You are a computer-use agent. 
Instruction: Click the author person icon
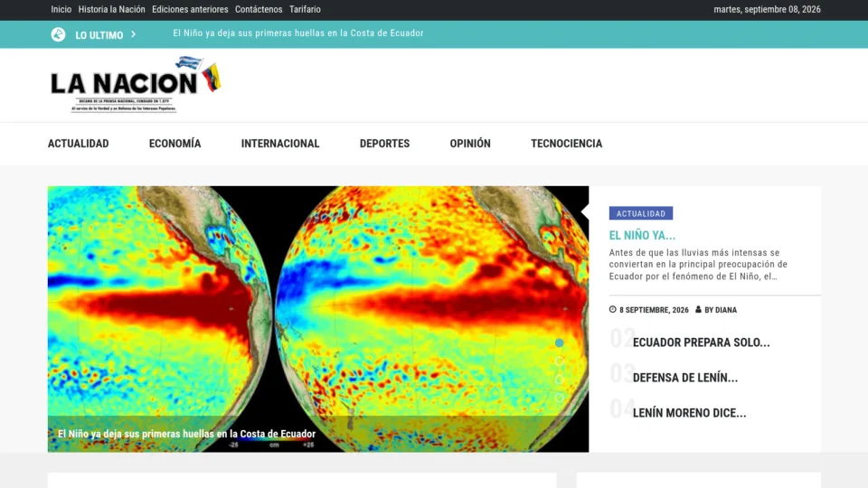pos(698,309)
